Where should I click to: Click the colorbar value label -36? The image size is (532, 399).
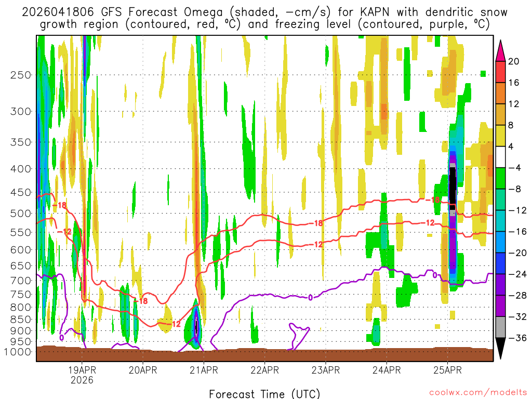click(x=517, y=338)
